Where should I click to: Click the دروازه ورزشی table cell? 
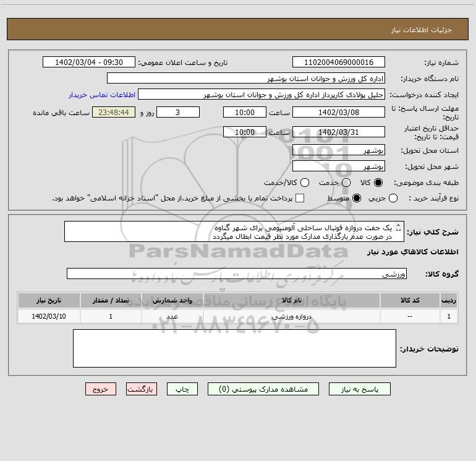[291, 316]
